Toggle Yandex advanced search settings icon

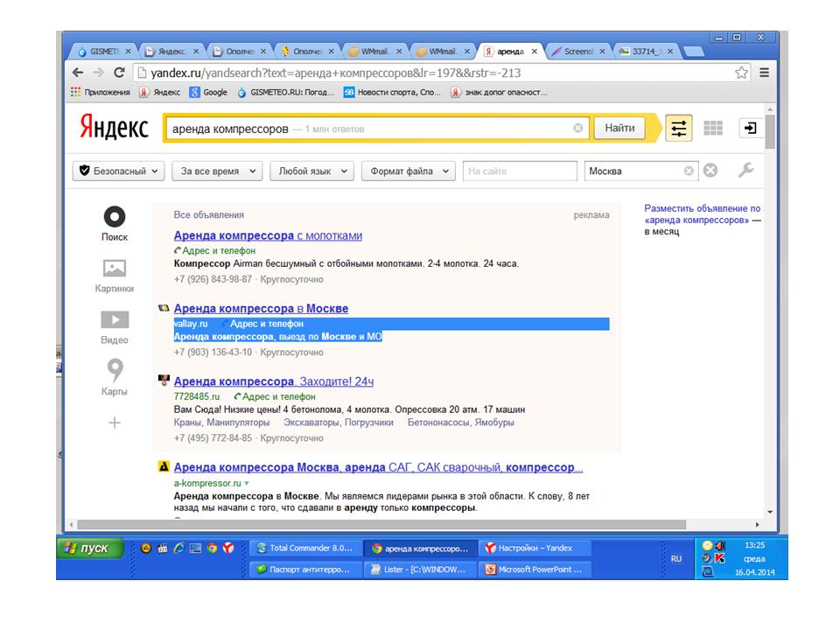pyautogui.click(x=679, y=128)
